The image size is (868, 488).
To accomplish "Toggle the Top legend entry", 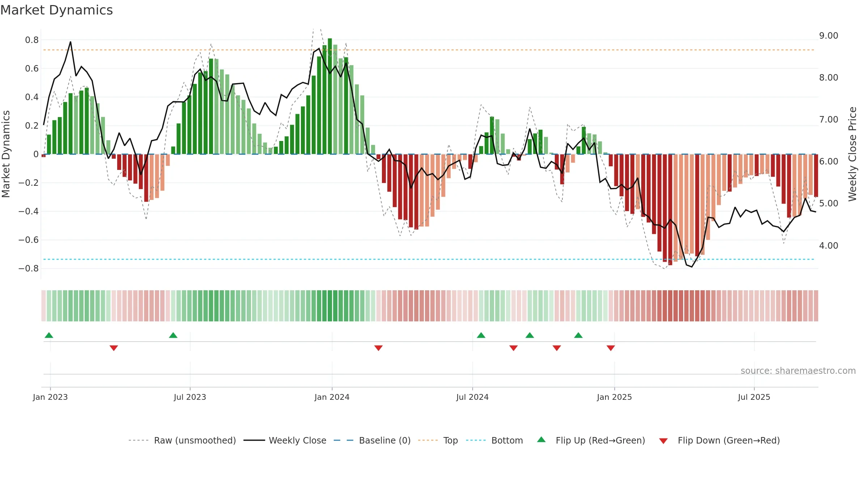I will [438, 440].
